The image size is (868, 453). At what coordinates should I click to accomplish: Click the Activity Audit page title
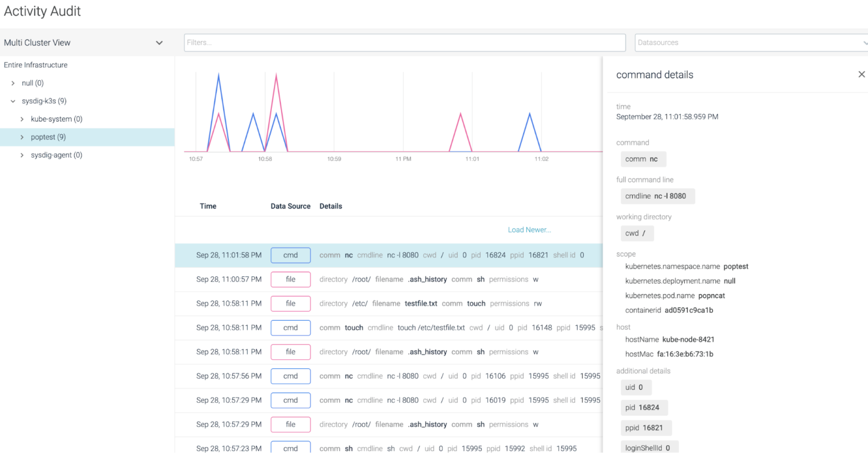tap(42, 11)
